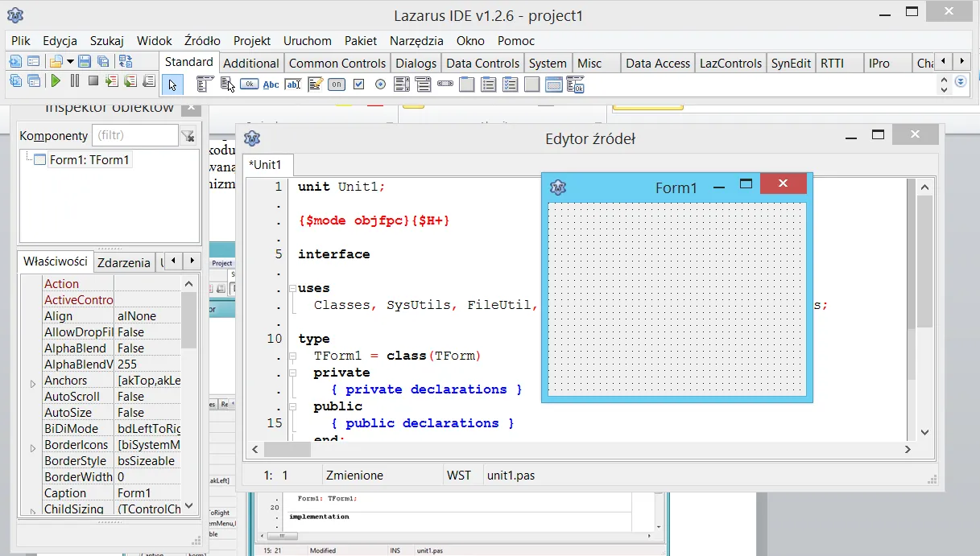Screen dimensions: 980x556
Task: Choose the TLabel 'Abc' component icon
Action: click(x=271, y=84)
